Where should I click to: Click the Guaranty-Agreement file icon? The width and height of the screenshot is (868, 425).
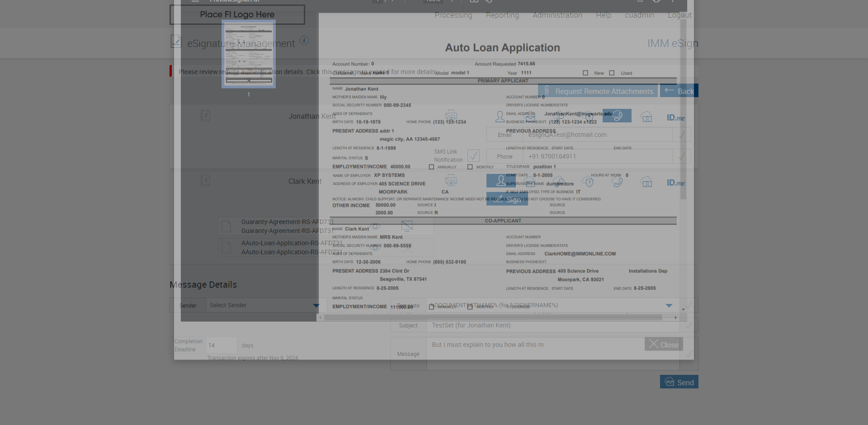pyautogui.click(x=226, y=226)
